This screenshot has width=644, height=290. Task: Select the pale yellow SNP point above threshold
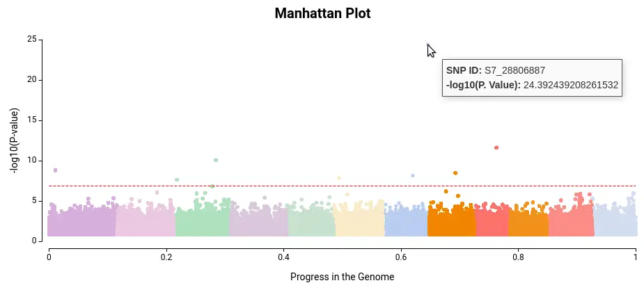(339, 178)
